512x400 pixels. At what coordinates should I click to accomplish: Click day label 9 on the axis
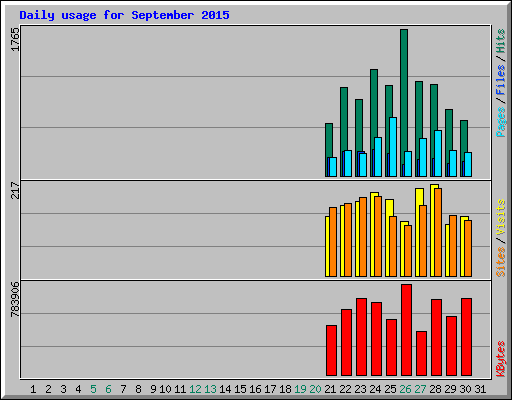click(153, 389)
